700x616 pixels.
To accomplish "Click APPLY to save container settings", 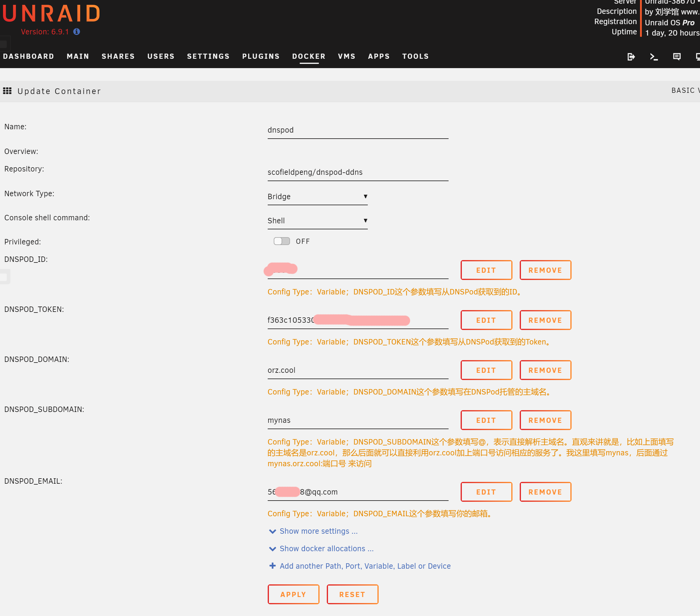I will point(293,594).
